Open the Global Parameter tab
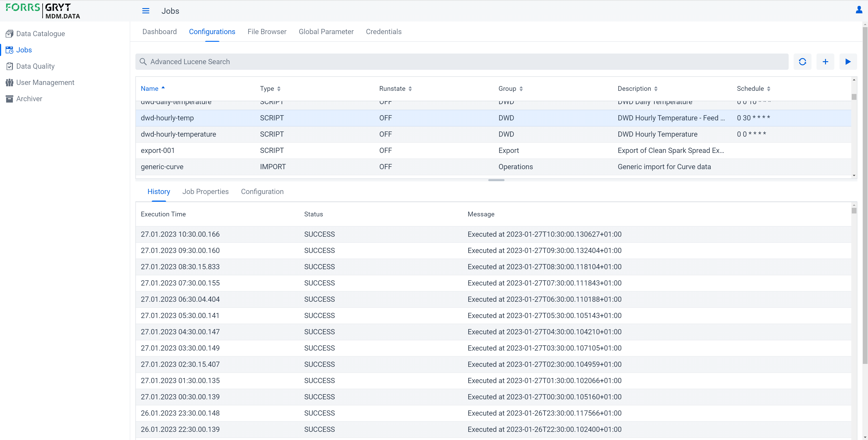The width and height of the screenshot is (868, 440). [326, 32]
